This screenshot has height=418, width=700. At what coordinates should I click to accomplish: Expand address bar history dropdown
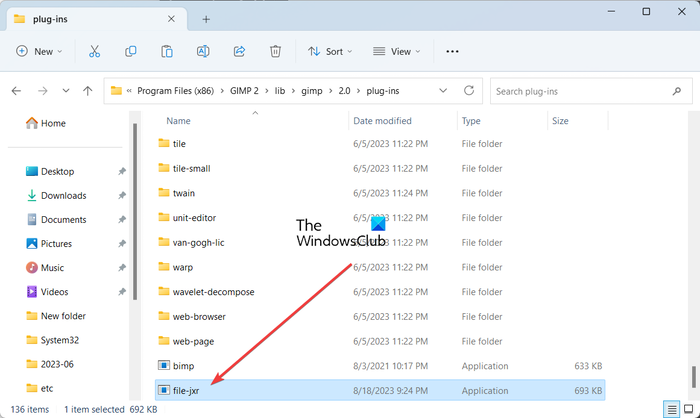click(443, 91)
